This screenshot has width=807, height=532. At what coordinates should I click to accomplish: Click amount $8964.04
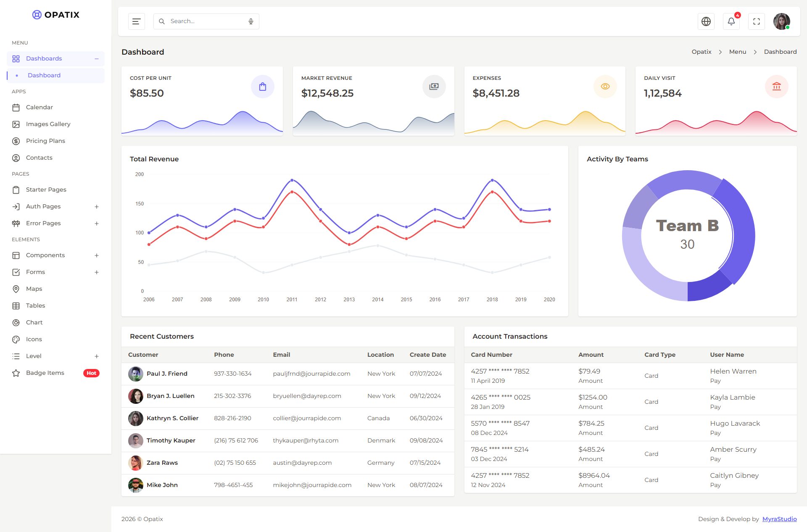click(594, 475)
